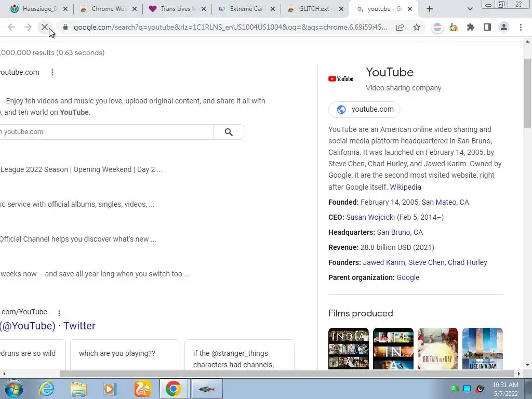
Task: Close the youtube Google search tab
Action: [410, 9]
